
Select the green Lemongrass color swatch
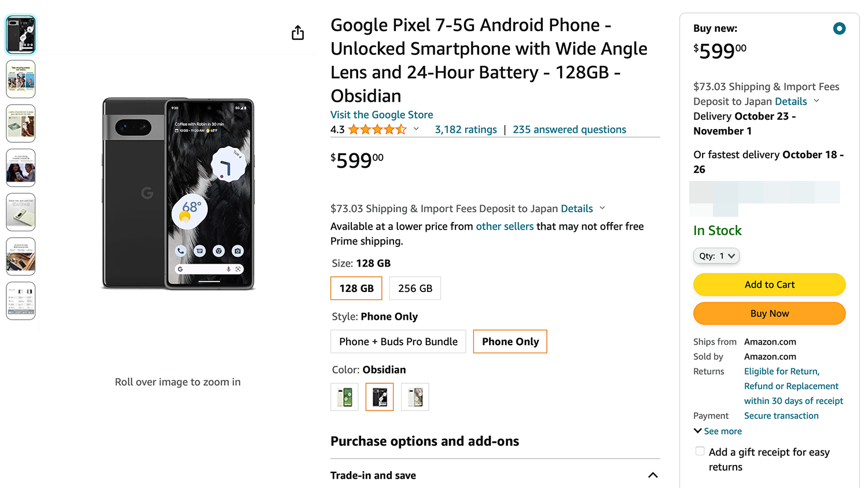(x=344, y=397)
